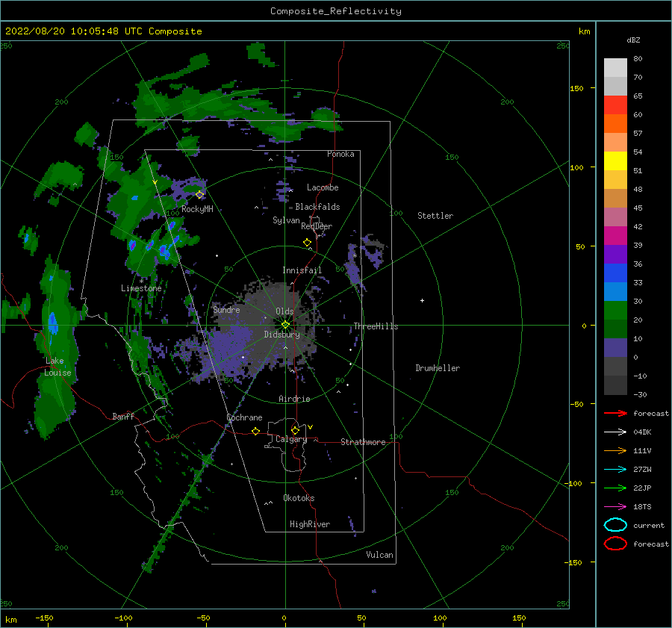The image size is (672, 628).
Task: Click the Composite_Reflectivity title
Action: (x=335, y=11)
